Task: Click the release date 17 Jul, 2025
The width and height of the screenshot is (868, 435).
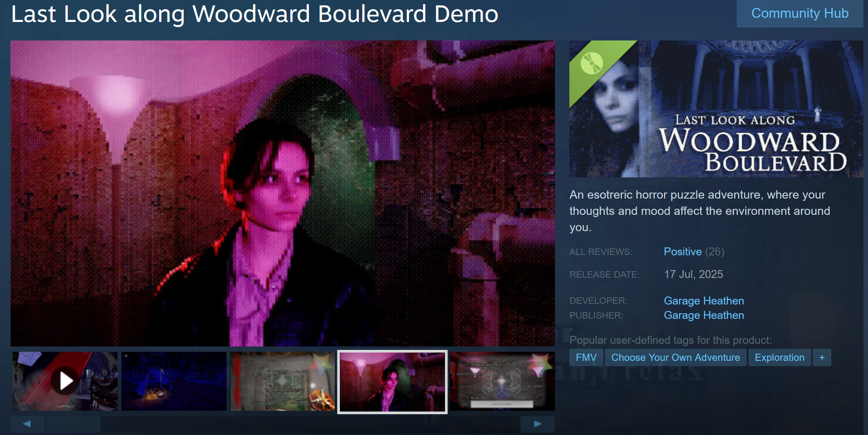Action: 693,274
